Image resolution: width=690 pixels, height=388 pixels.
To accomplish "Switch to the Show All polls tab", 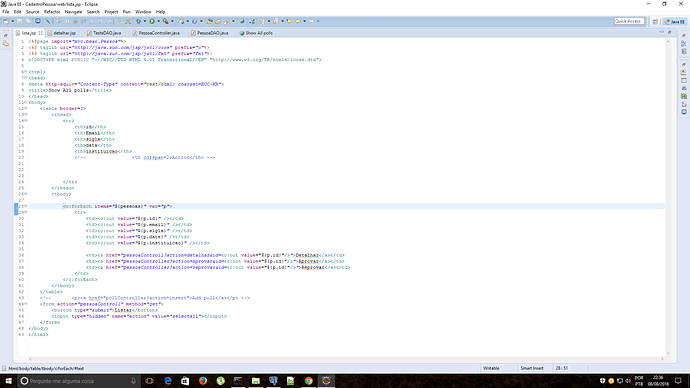I will (259, 33).
